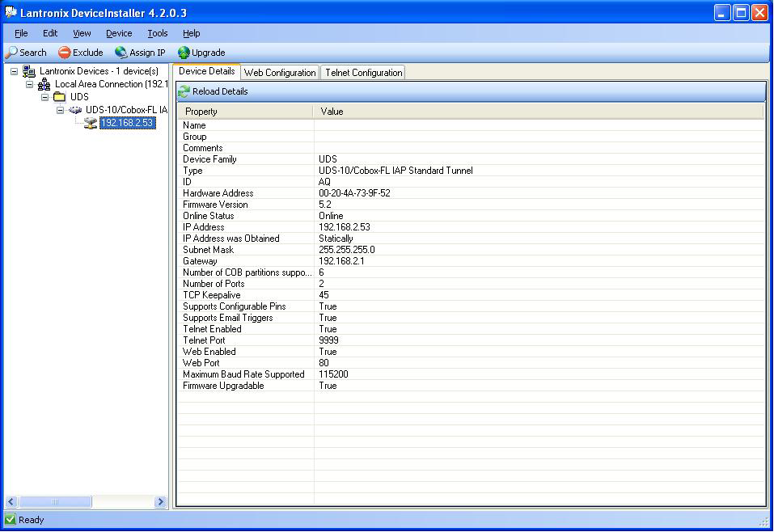Click the Subnet Mask value 255.255.255.0

pos(346,250)
